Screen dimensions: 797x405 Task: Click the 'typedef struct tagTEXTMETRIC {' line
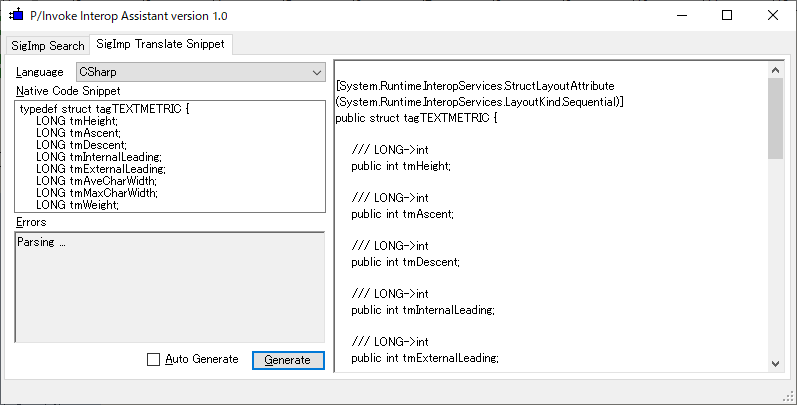pos(104,109)
